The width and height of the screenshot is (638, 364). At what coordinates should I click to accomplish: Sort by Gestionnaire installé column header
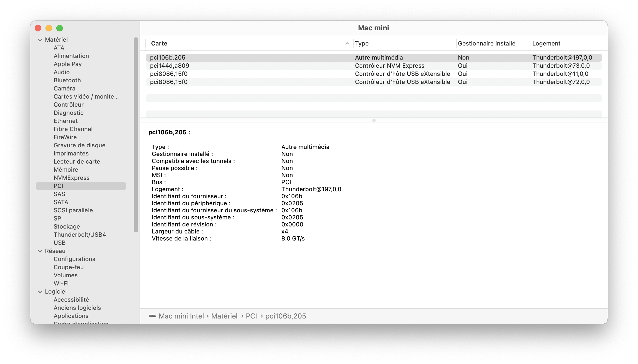pyautogui.click(x=486, y=43)
